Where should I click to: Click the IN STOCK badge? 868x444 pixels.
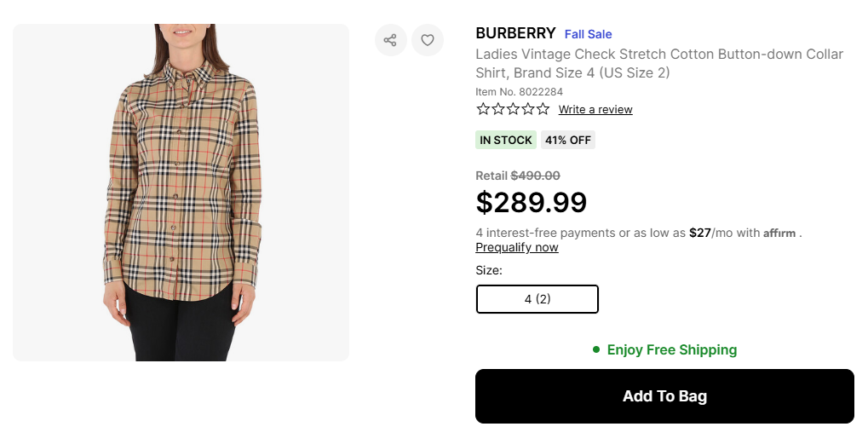(506, 140)
